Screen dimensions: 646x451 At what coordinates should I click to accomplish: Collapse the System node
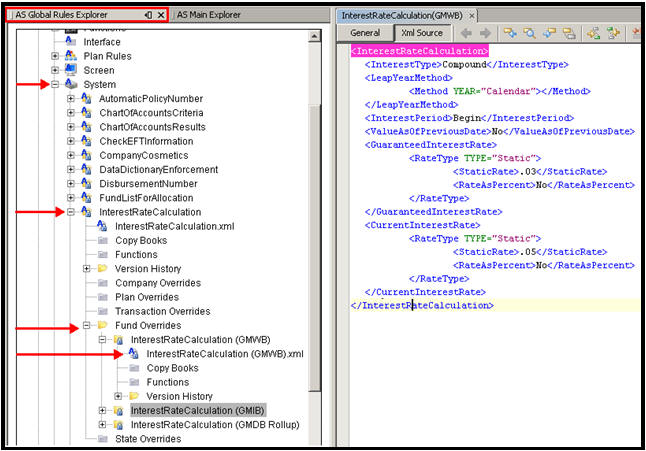point(55,84)
